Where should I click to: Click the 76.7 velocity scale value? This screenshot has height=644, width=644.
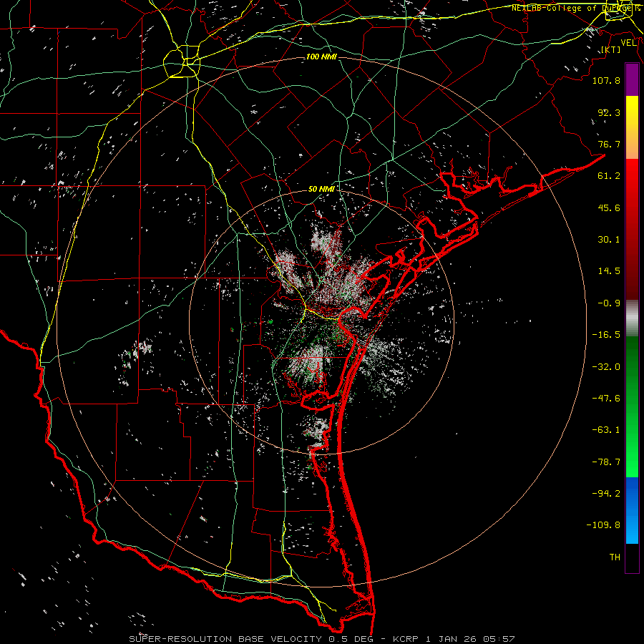609,144
